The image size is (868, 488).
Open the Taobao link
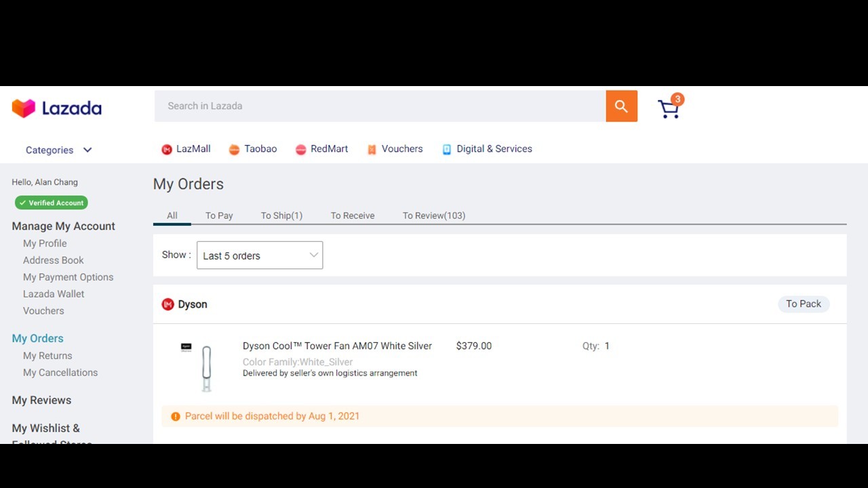(x=260, y=149)
